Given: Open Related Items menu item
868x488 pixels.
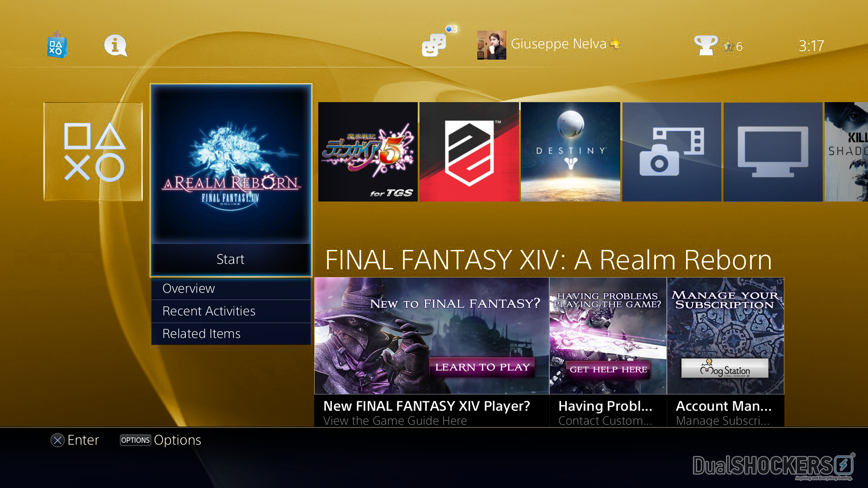Looking at the screenshot, I should (231, 334).
